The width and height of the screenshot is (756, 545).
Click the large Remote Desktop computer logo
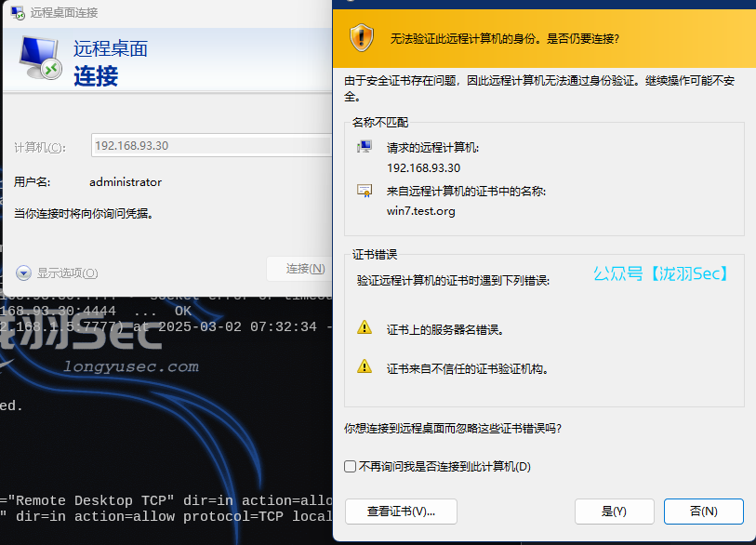tap(40, 60)
